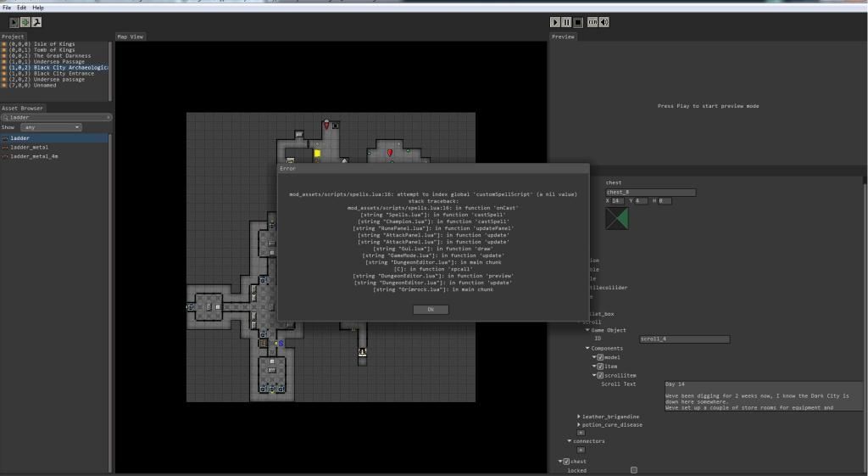The image size is (868, 476).
Task: Select level Isle of Kings
Action: tap(54, 44)
